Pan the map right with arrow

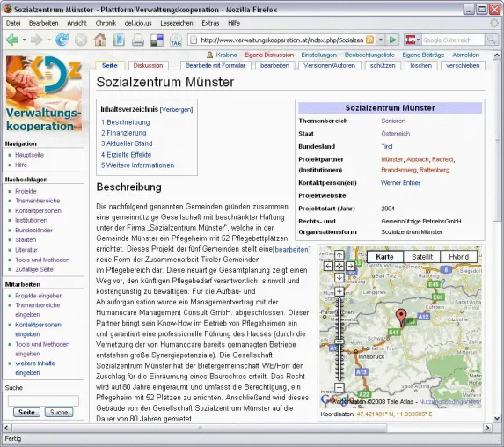(350, 267)
